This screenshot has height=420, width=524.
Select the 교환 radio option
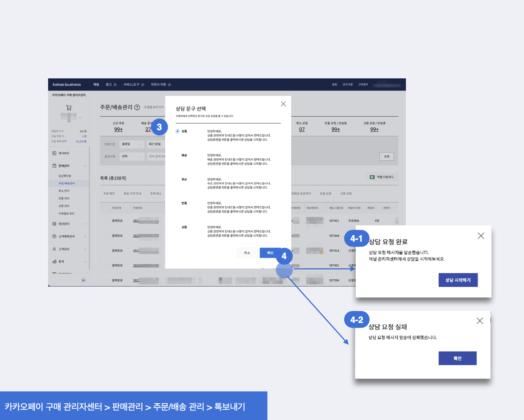coord(177,227)
